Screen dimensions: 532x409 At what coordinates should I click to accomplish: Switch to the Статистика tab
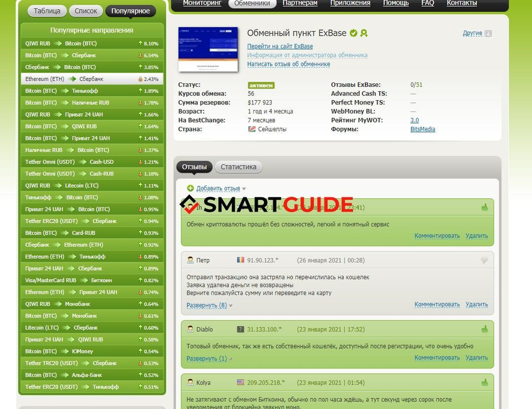pyautogui.click(x=239, y=167)
